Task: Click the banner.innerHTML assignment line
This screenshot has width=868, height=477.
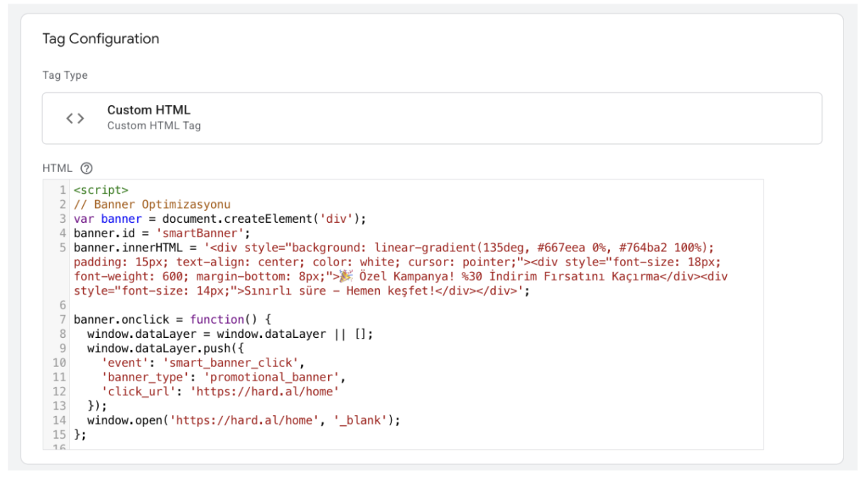Action: point(400,269)
